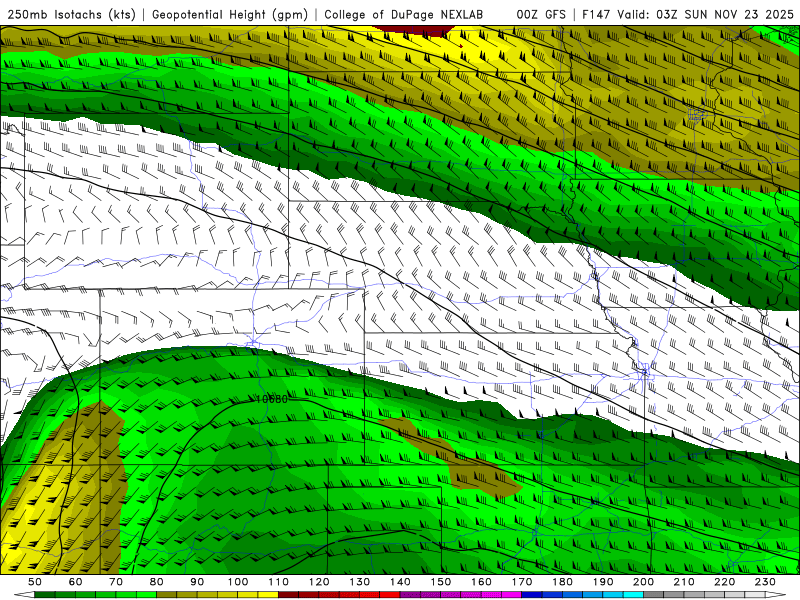Click the cyan swatch just left of 200
Image resolution: width=800 pixels, height=600 pixels.
(x=633, y=594)
